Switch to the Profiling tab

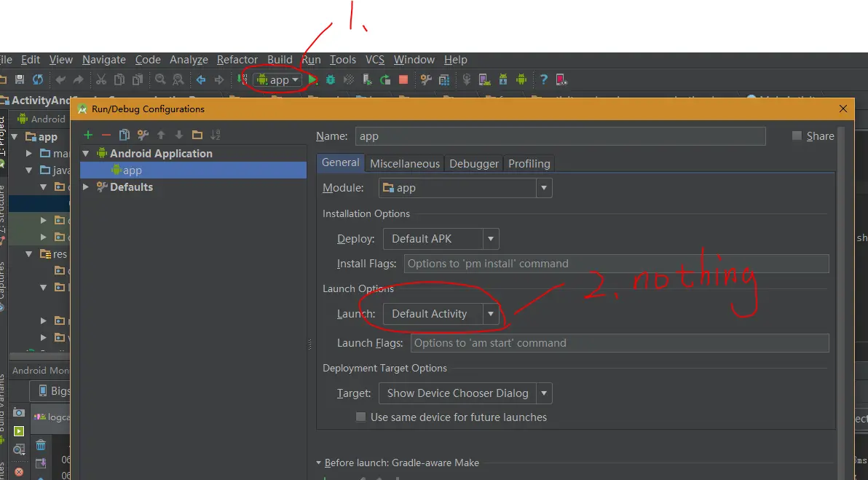pos(529,163)
